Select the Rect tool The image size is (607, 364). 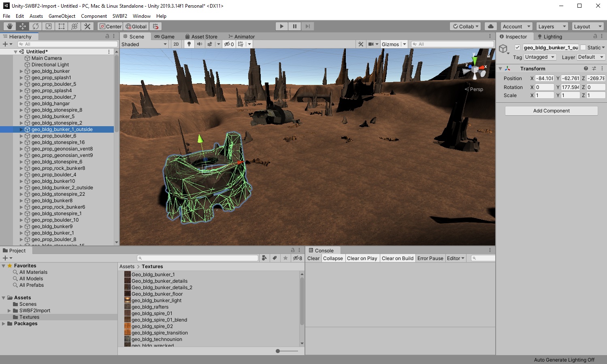tap(62, 26)
